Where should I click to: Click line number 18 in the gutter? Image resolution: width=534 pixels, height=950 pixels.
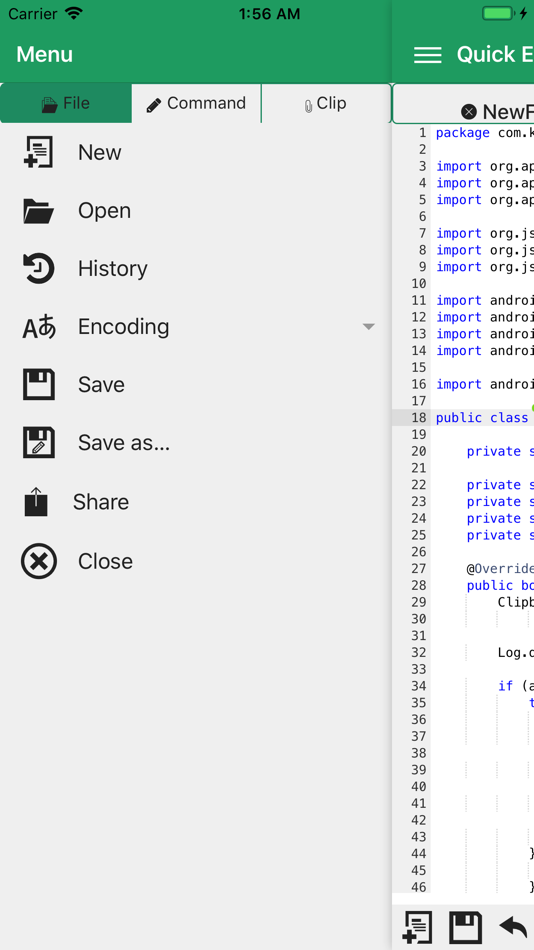419,417
